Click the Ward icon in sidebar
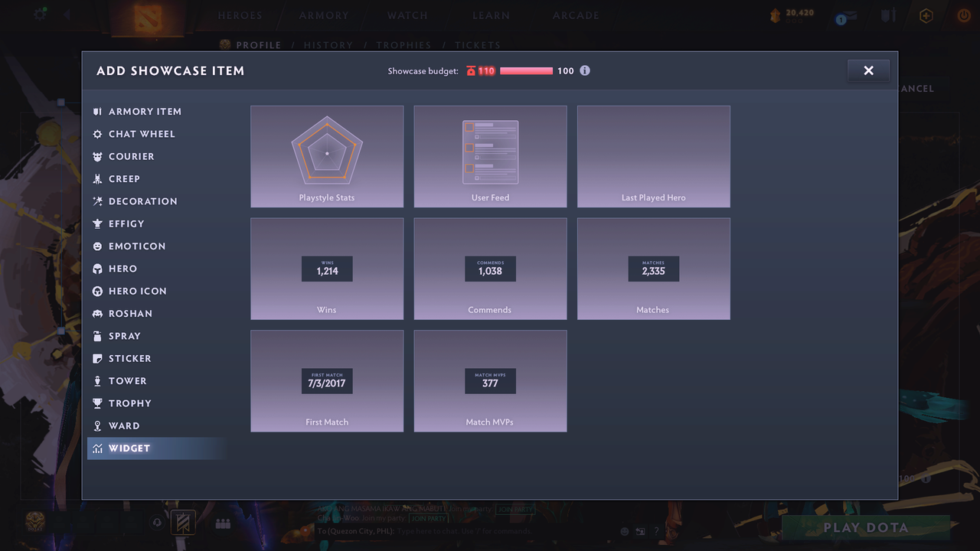The height and width of the screenshot is (551, 980). [x=97, y=425]
